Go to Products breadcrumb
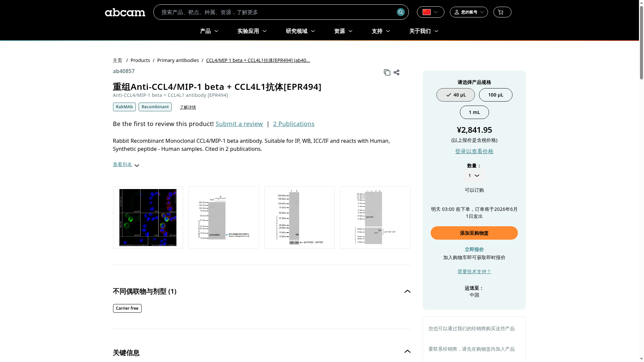Viewport: 644px width, 362px height. [140, 60]
